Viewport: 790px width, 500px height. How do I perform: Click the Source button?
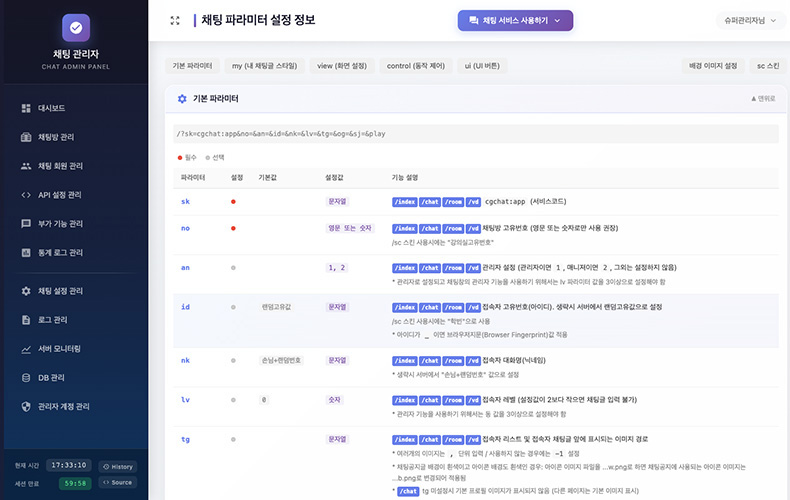118,482
